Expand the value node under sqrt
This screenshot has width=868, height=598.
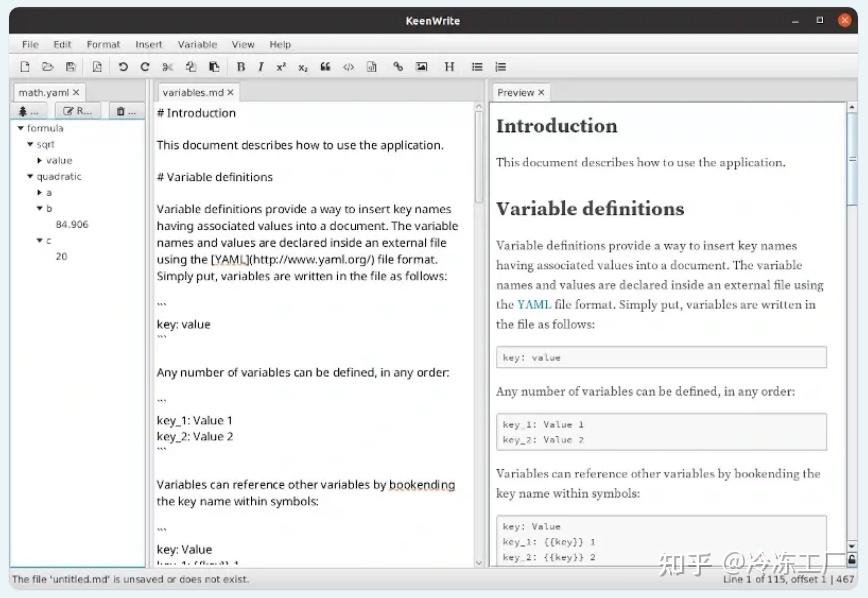(x=39, y=160)
